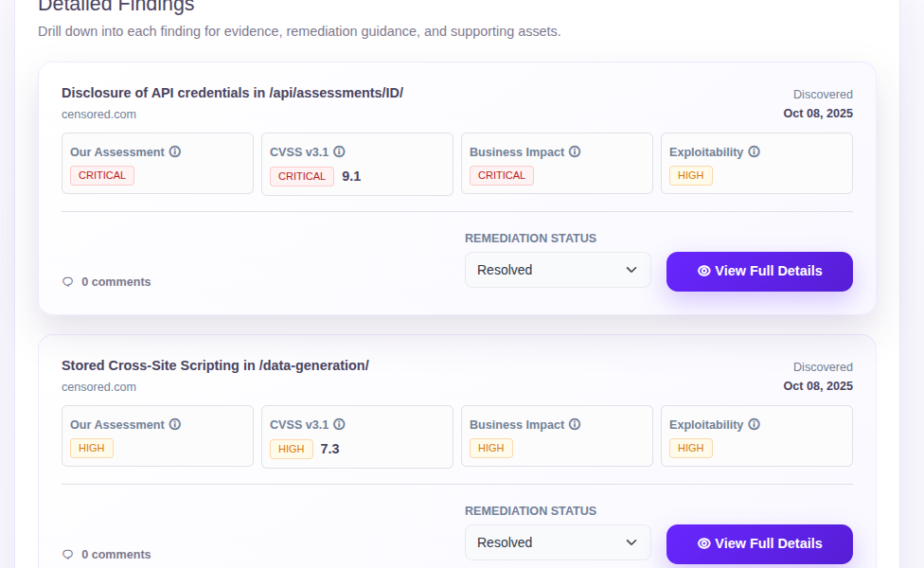Click comment bubble icon in Stored XSS finding

tap(67, 555)
